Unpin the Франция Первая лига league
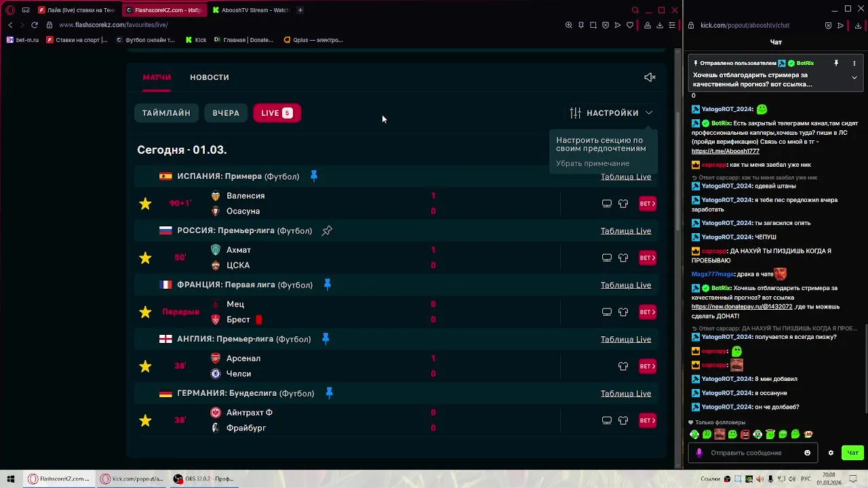The height and width of the screenshot is (488, 868). point(328,285)
